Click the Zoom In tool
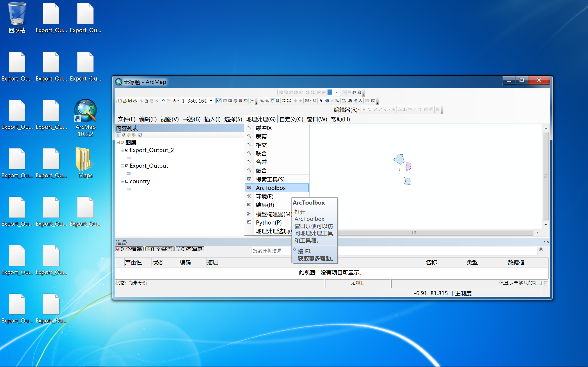 [x=262, y=101]
